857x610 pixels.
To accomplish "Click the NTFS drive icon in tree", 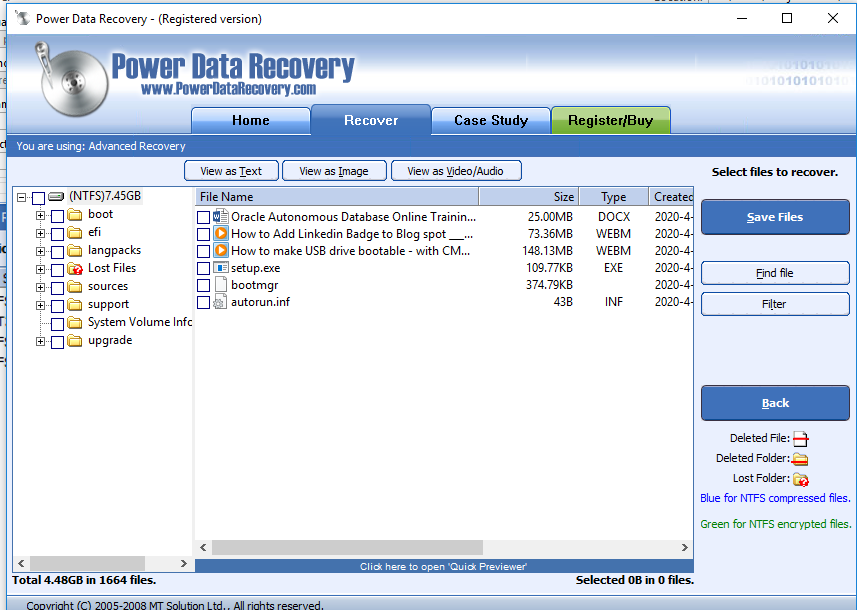I will click(56, 196).
